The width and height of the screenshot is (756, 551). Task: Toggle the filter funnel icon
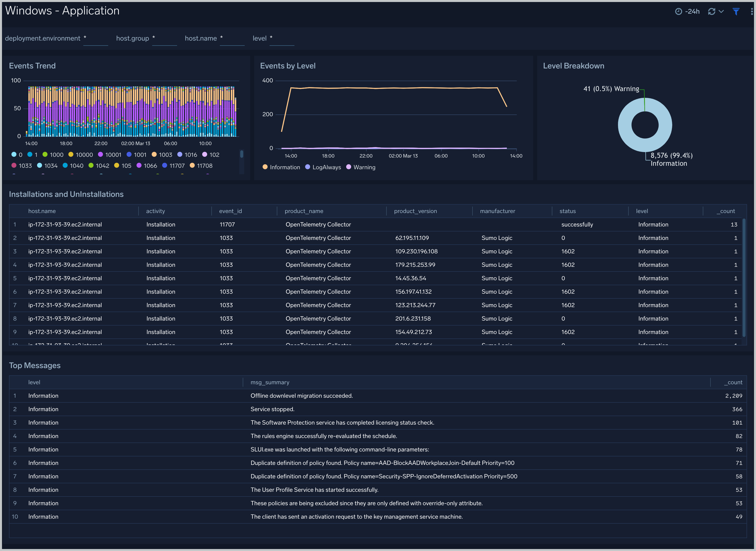tap(736, 11)
